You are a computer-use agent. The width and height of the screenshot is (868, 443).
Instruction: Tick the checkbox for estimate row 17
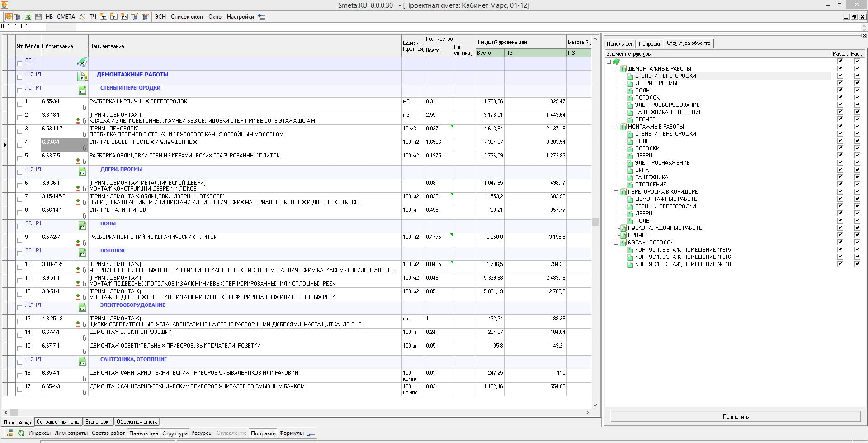click(19, 389)
